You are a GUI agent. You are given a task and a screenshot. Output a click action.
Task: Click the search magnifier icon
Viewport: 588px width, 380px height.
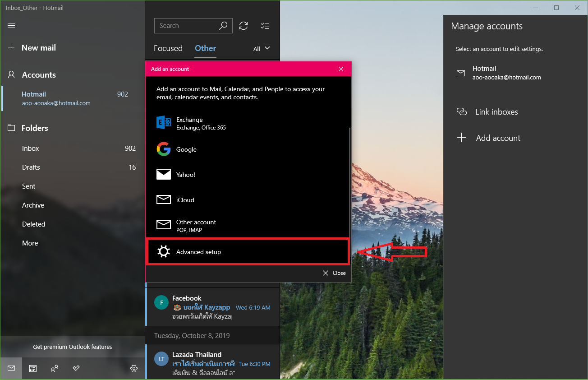point(223,26)
